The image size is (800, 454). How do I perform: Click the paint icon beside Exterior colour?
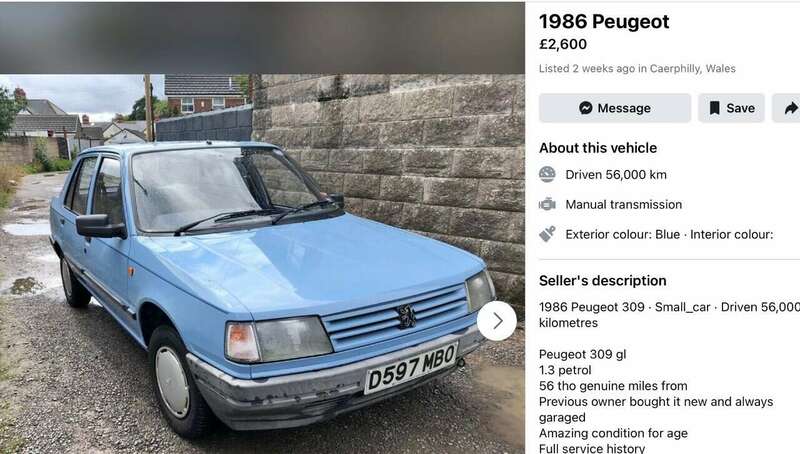pos(547,234)
